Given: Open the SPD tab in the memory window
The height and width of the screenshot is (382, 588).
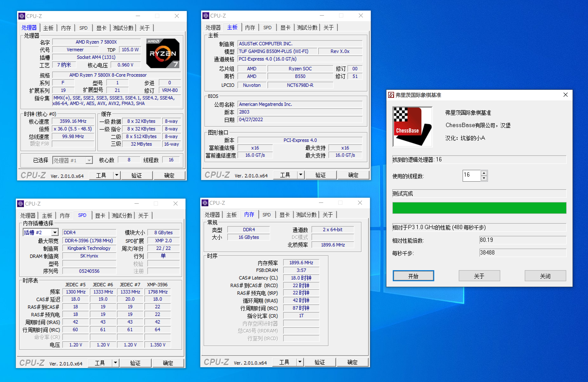Looking at the screenshot, I should pyautogui.click(x=267, y=215).
